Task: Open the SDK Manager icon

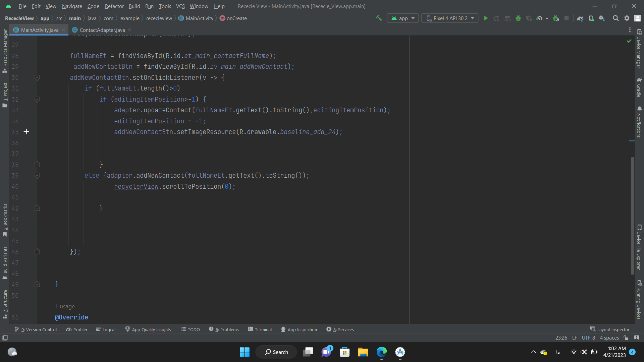Action: tap(602, 18)
